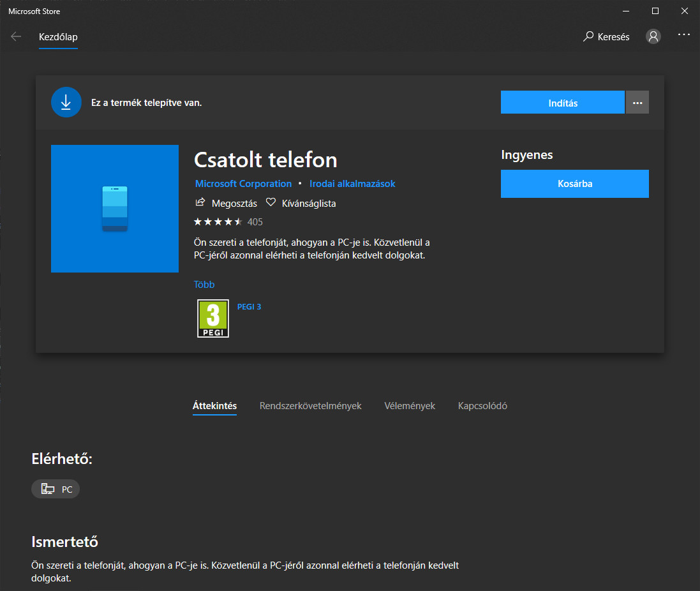Switch to the Kapcsolódó tab
Viewport: 700px width, 591px height.
coord(482,406)
